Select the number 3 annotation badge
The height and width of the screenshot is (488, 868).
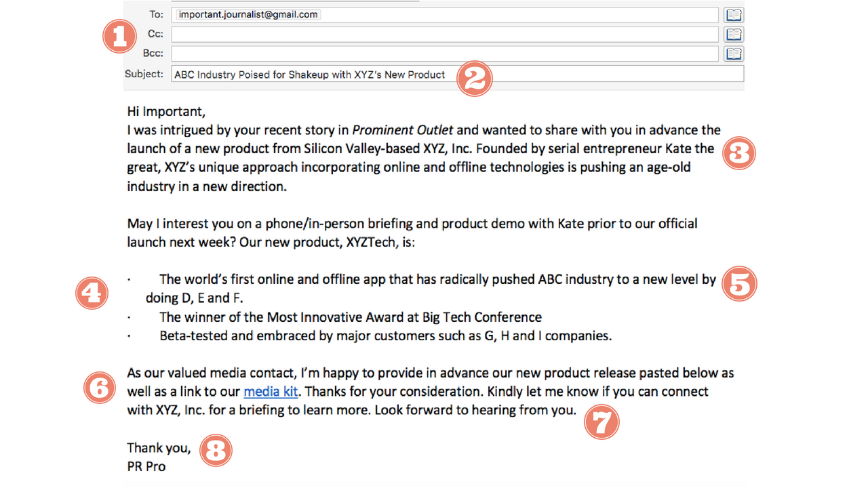738,153
